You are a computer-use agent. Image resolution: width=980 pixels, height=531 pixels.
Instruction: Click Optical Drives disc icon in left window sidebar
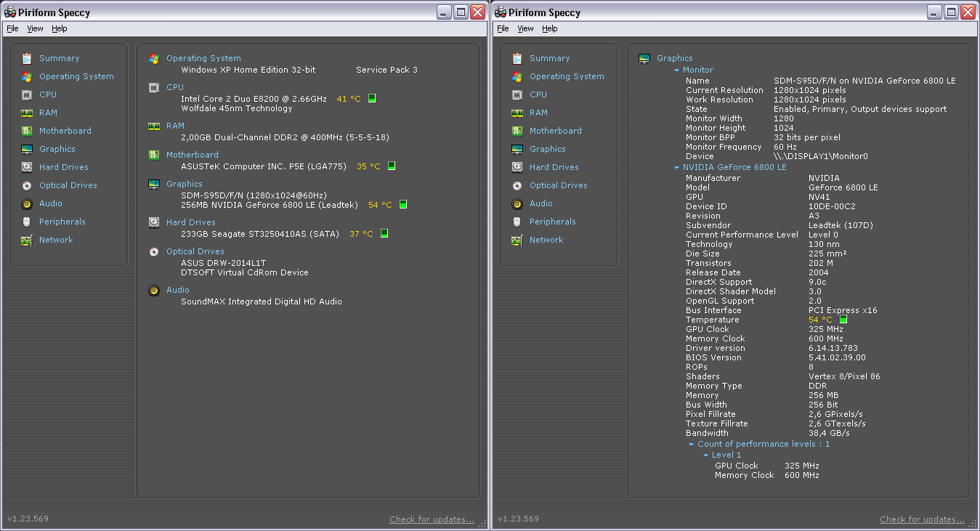pyautogui.click(x=27, y=185)
